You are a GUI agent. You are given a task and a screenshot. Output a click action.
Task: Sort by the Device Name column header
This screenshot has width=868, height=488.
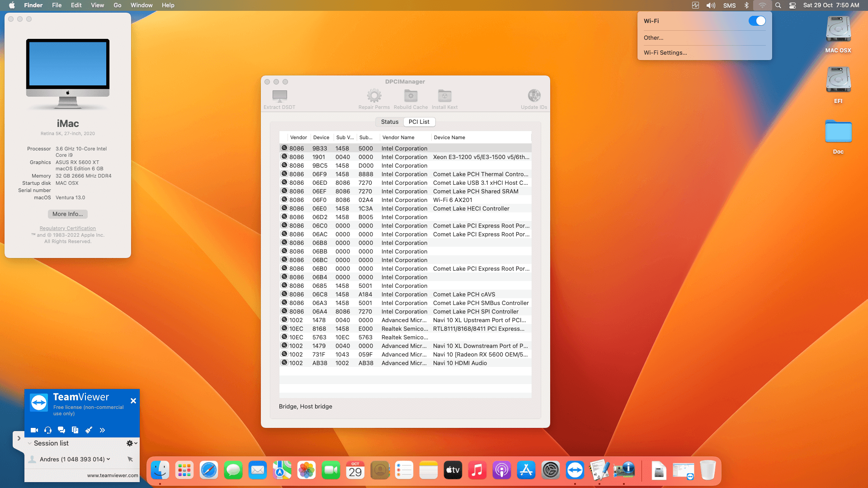(481, 137)
